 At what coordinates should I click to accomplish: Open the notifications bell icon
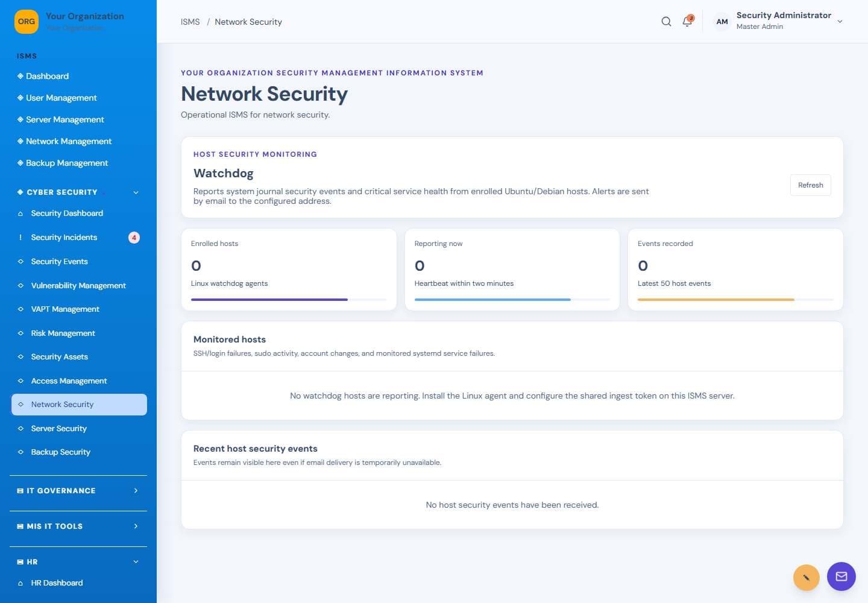click(x=687, y=22)
